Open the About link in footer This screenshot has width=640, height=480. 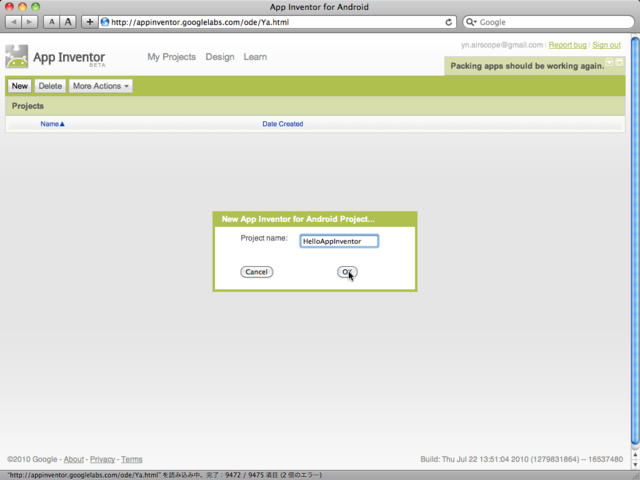coord(73,459)
